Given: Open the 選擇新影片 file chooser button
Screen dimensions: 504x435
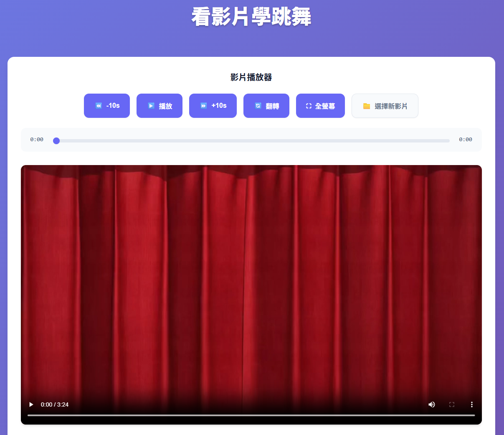Looking at the screenshot, I should [x=385, y=106].
